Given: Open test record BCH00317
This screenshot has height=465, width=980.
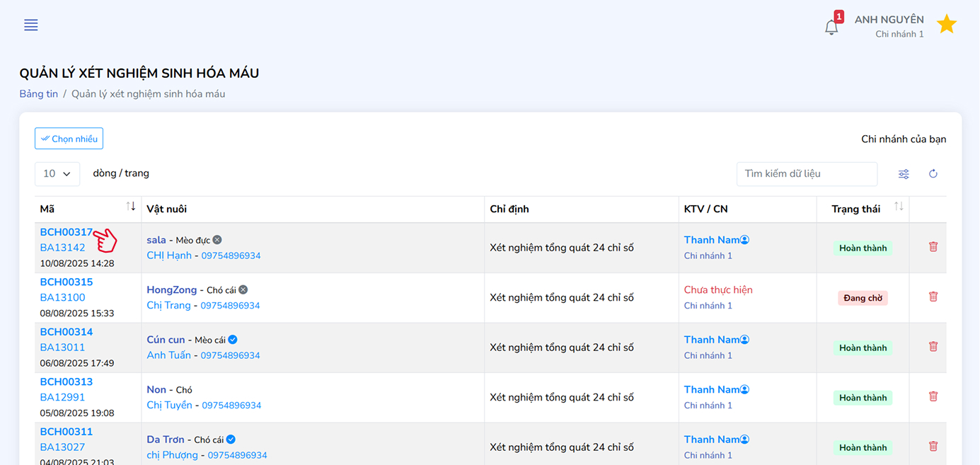Looking at the screenshot, I should (x=66, y=232).
